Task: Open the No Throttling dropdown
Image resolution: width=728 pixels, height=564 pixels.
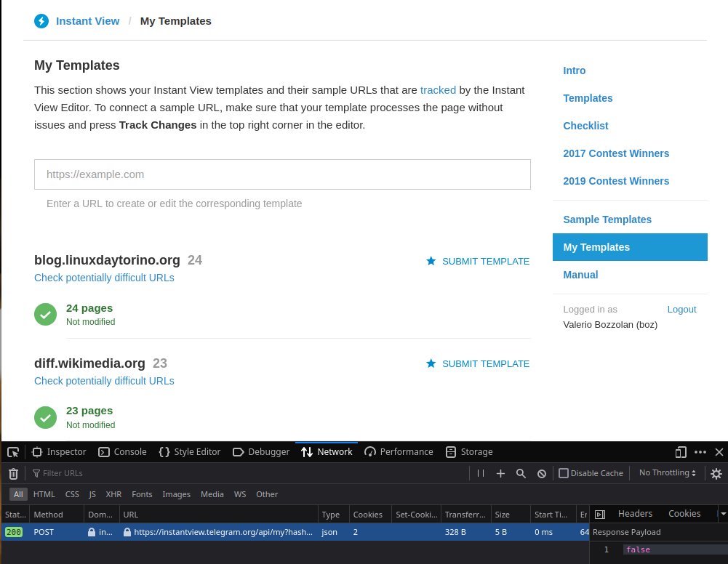Action: pos(667,472)
